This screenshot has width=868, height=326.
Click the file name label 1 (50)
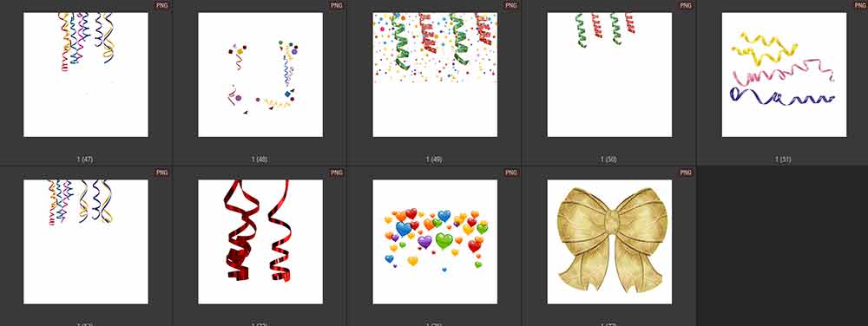(x=609, y=160)
